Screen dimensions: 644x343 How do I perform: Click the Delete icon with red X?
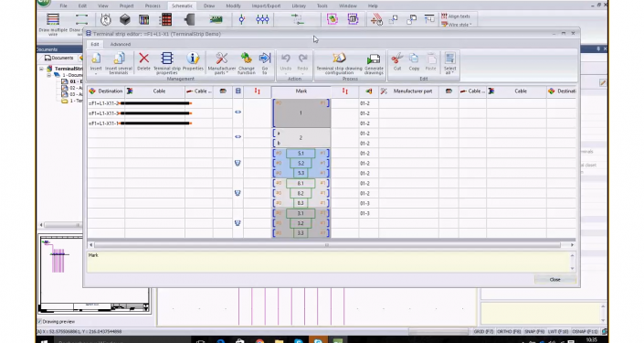(x=143, y=61)
